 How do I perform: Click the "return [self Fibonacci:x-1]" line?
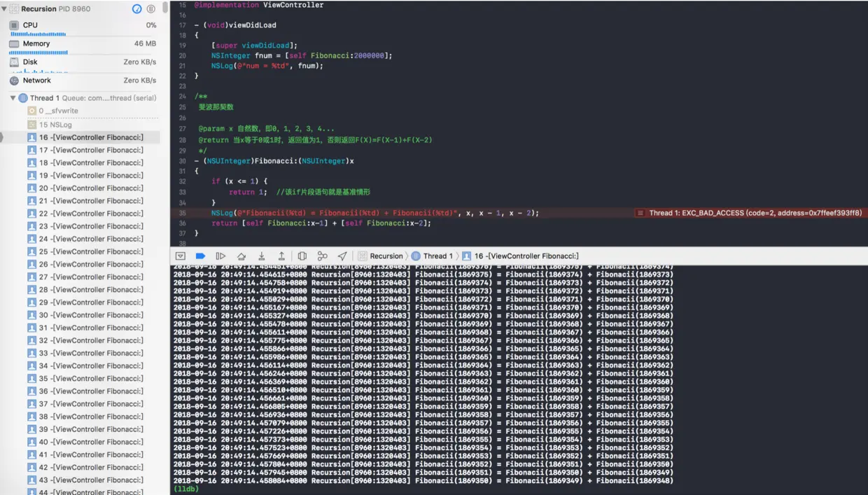(x=321, y=223)
